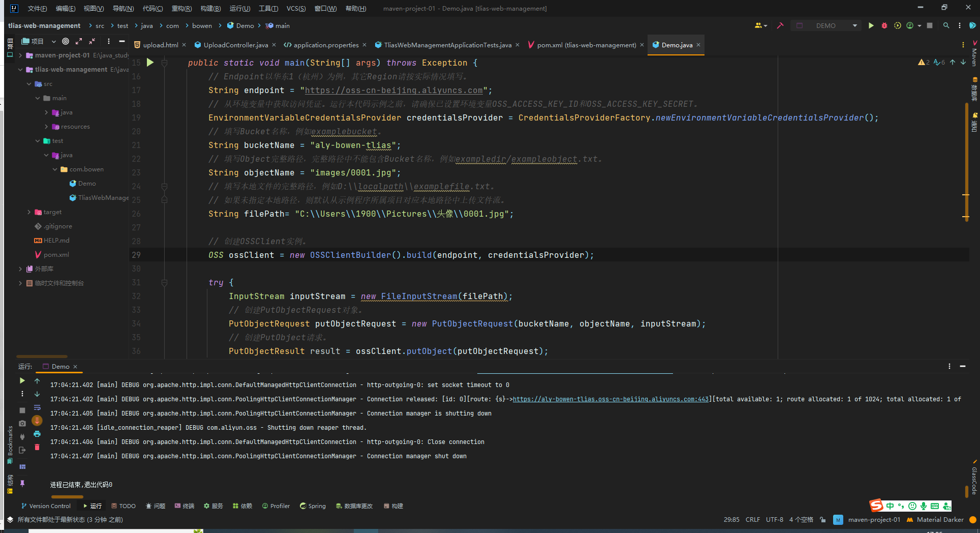Switch to the application.properties editor tab
This screenshot has height=533, width=980.
click(326, 45)
